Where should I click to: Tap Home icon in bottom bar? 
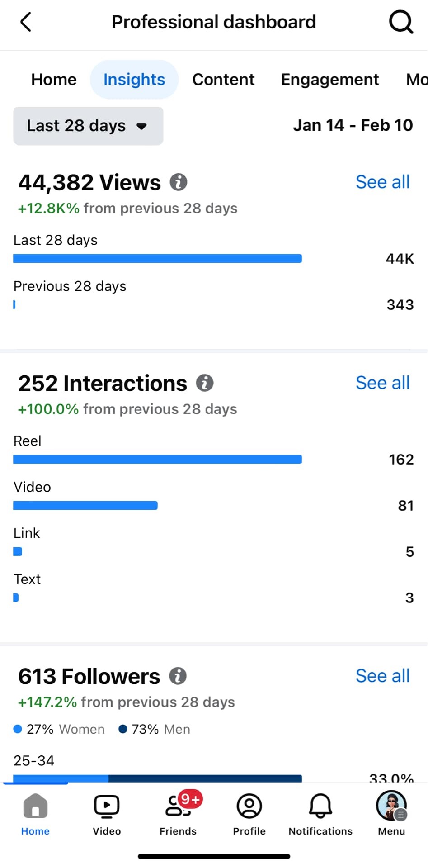pos(35,814)
